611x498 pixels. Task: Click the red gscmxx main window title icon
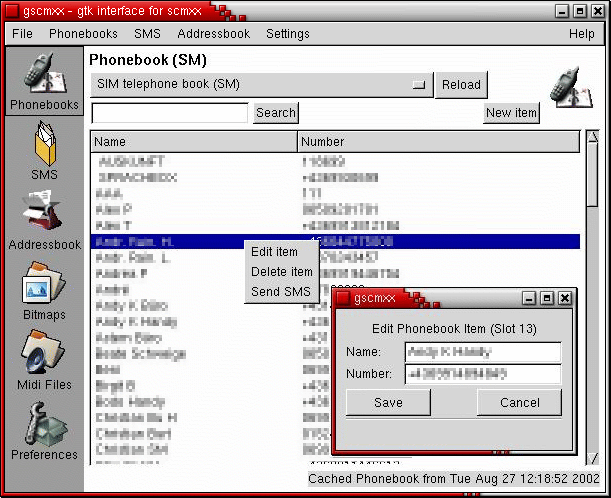[12, 11]
